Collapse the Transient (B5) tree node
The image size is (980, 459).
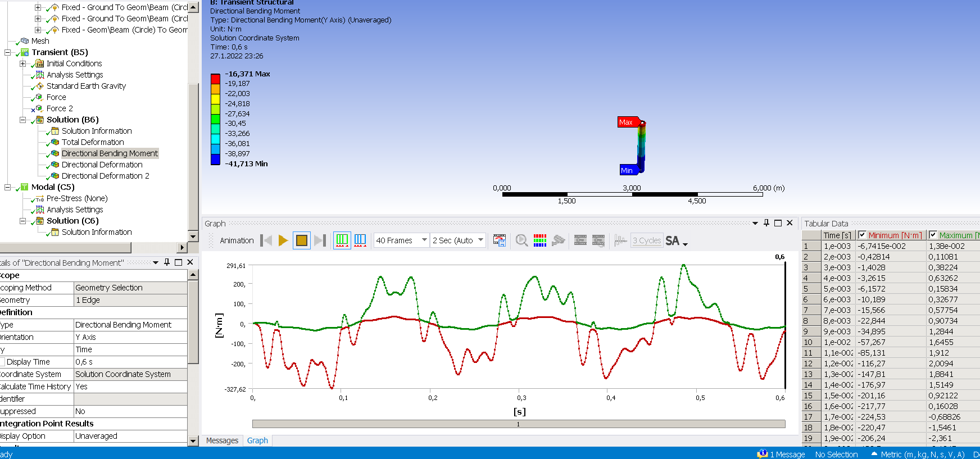click(x=8, y=52)
